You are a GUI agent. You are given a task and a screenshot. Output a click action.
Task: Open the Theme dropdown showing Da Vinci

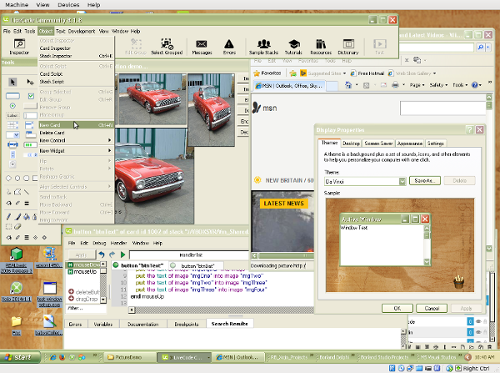402,181
